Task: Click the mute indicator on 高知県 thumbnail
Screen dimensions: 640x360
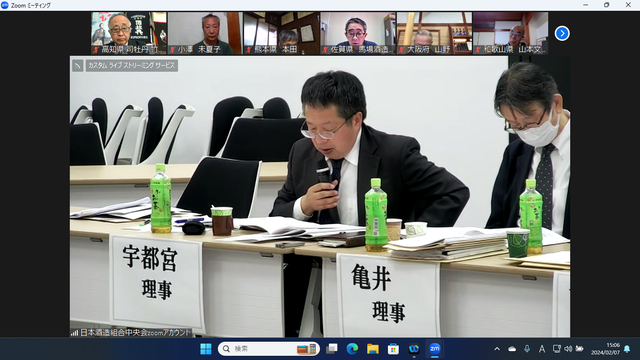Action: (x=96, y=50)
